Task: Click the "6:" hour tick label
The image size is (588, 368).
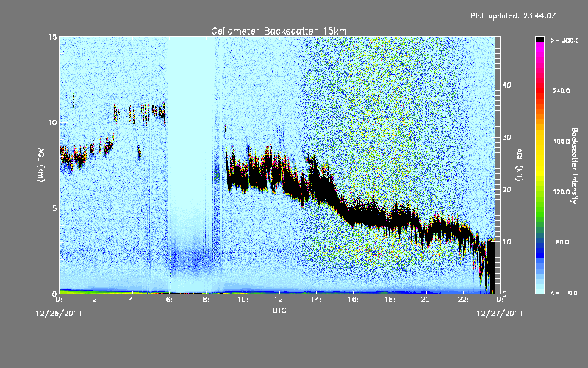Action: (x=169, y=300)
